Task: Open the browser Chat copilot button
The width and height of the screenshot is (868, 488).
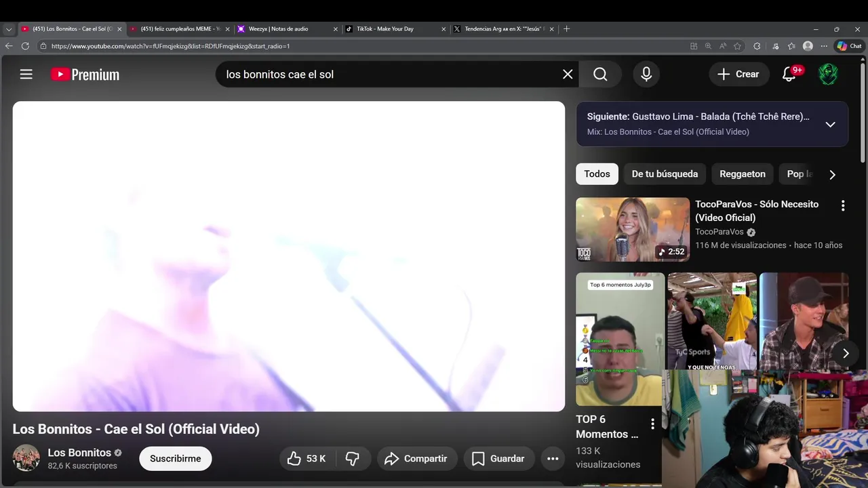Action: point(850,46)
